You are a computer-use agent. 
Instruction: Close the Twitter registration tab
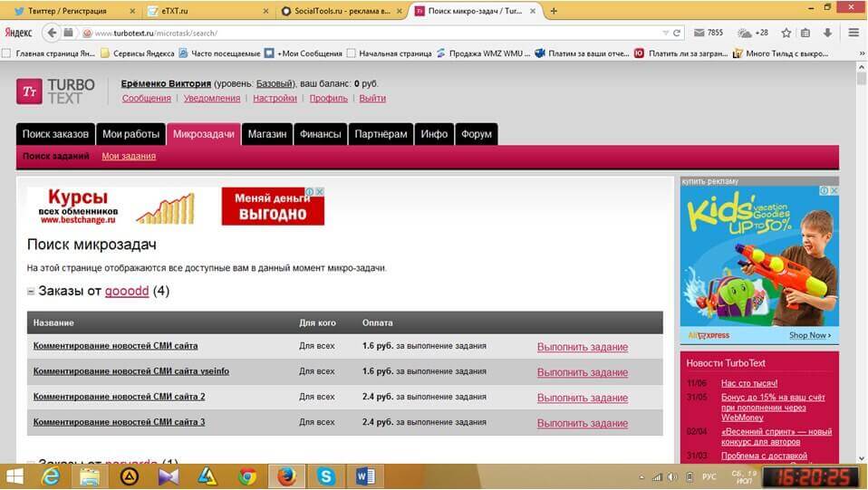(x=132, y=11)
